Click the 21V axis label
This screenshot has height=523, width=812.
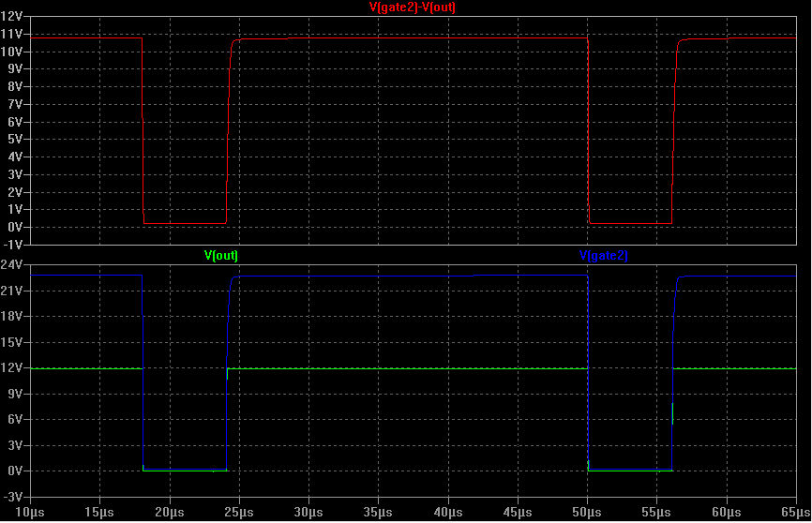11,291
